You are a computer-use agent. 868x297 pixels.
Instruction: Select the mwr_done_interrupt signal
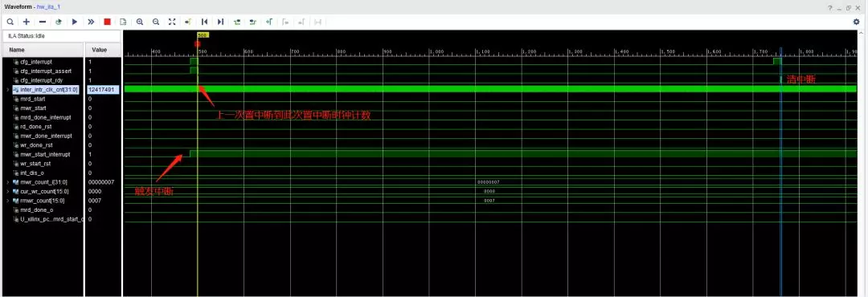[46, 136]
